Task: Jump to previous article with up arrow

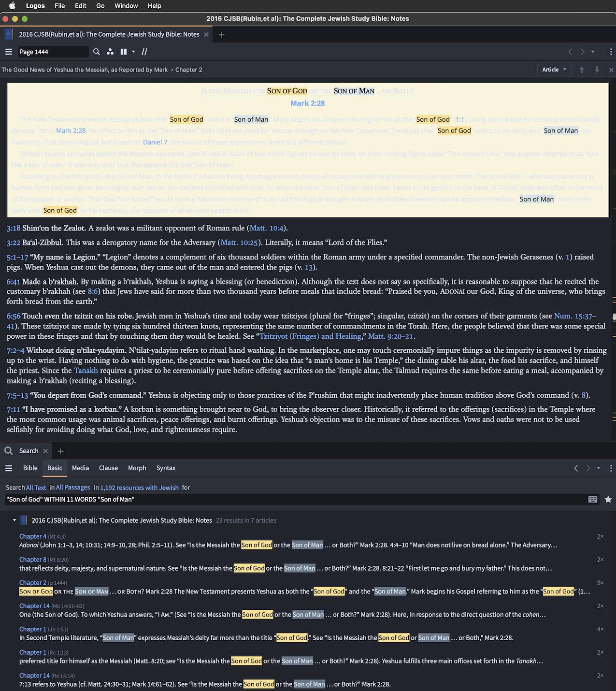Action: [x=582, y=70]
